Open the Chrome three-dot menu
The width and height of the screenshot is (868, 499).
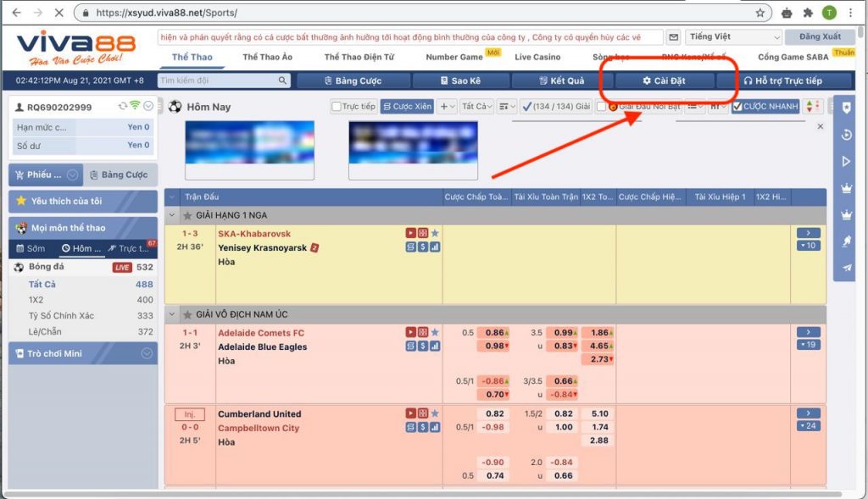(851, 13)
